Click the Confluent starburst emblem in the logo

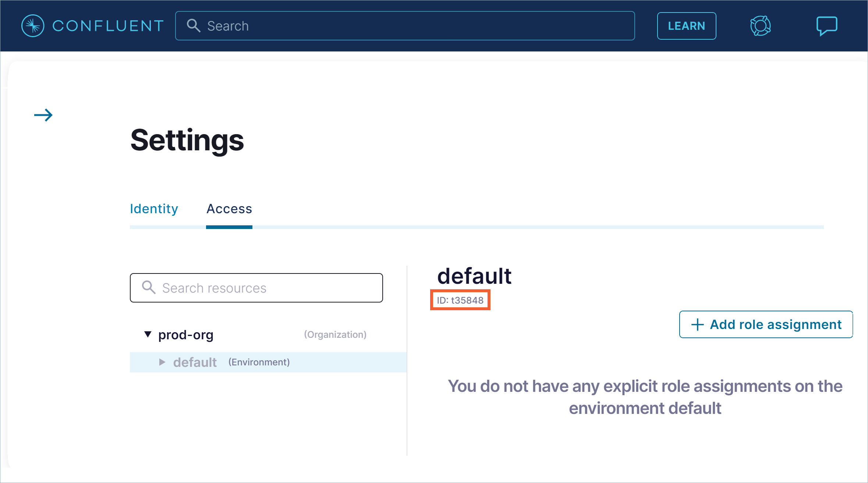point(33,25)
